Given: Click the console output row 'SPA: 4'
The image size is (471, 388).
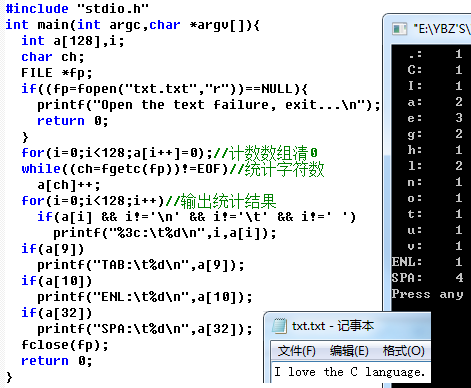Looking at the screenshot, I should [x=428, y=278].
